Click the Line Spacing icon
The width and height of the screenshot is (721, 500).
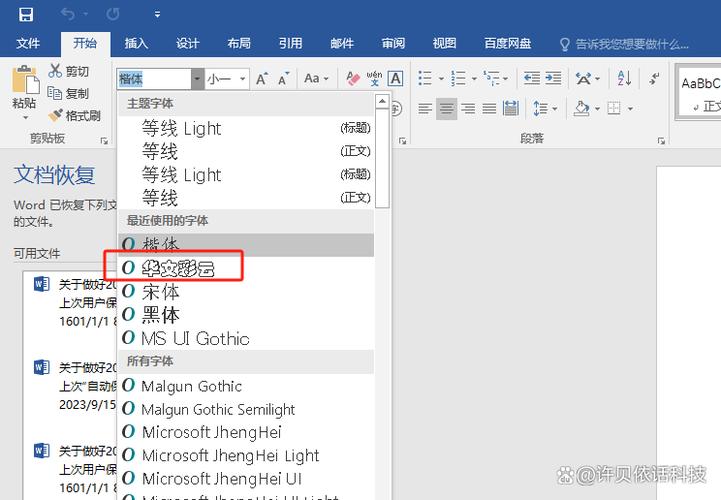click(x=540, y=109)
